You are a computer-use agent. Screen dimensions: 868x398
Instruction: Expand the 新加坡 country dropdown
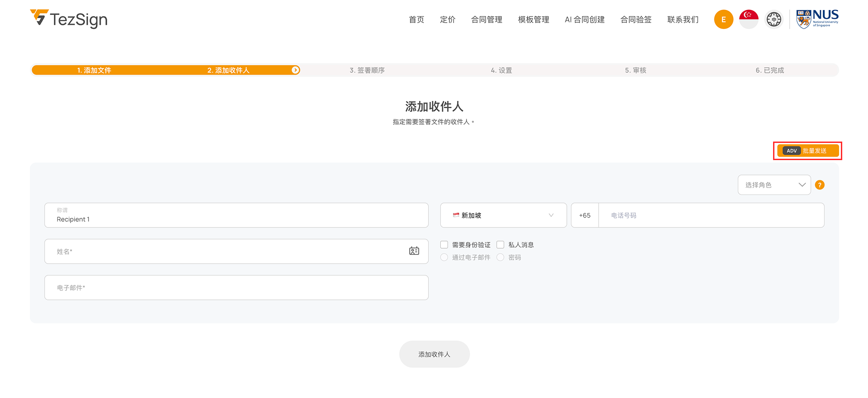pos(503,215)
